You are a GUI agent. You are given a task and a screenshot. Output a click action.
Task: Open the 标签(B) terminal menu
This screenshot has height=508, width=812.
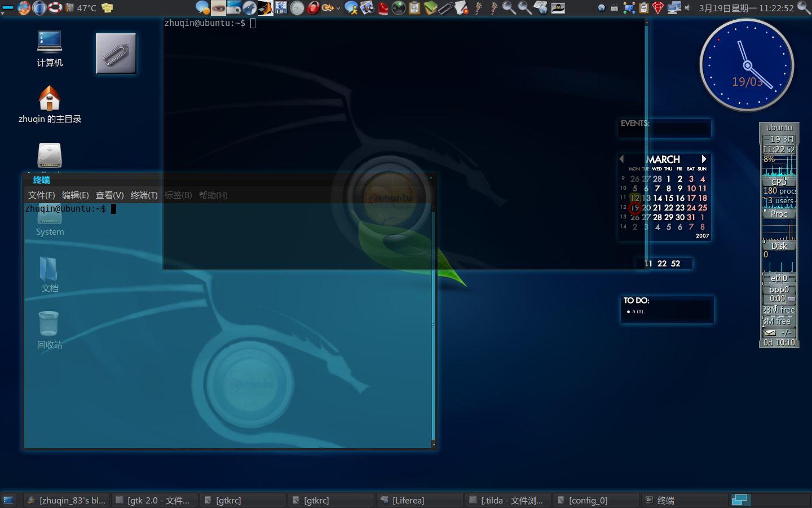click(x=178, y=195)
